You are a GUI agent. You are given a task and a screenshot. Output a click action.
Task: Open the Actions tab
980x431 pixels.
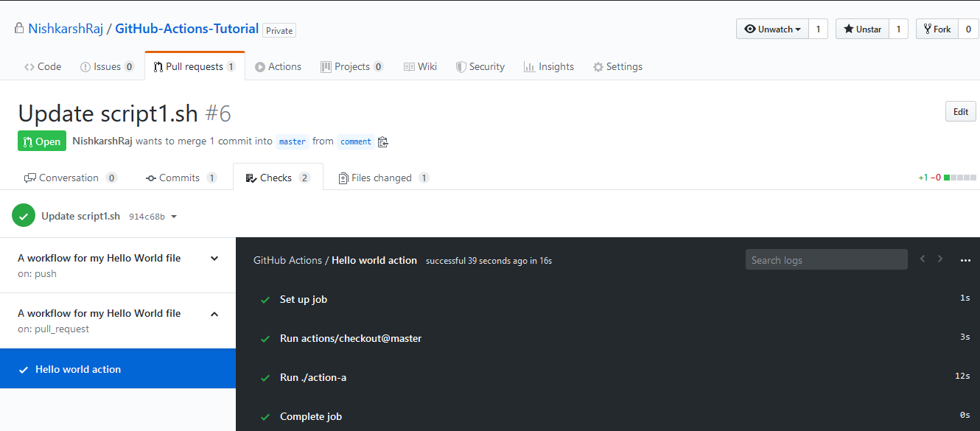278,66
